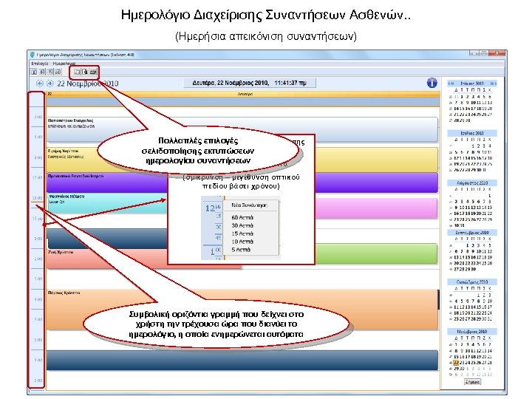
Task: Select the month view toolbar icon
Action: click(58, 72)
